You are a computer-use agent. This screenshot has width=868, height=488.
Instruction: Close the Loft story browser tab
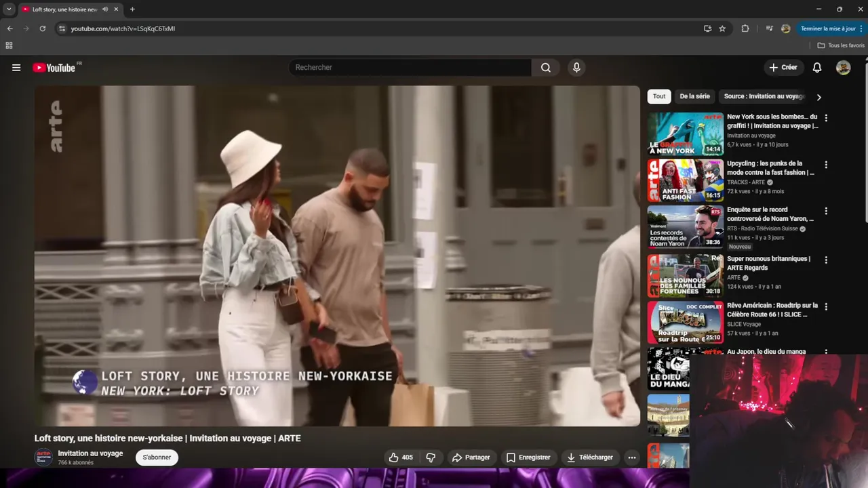[x=116, y=9]
